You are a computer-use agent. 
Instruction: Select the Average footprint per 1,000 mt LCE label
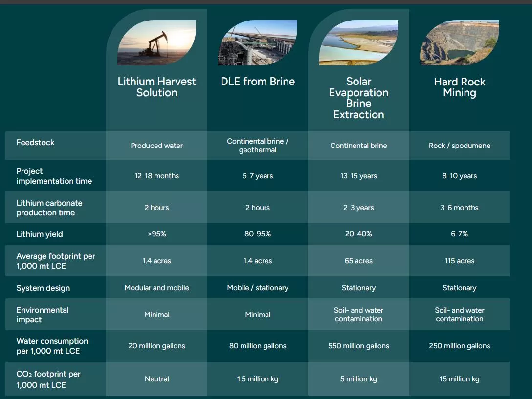(56, 261)
